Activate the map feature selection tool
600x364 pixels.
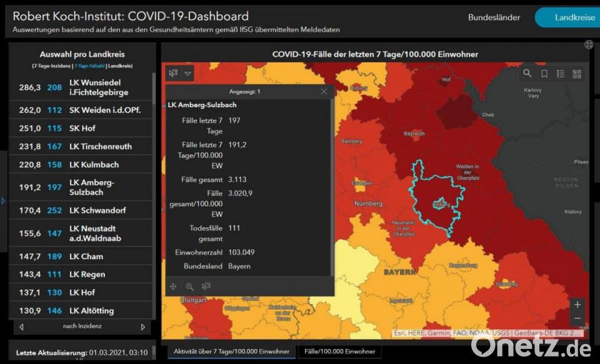173,73
